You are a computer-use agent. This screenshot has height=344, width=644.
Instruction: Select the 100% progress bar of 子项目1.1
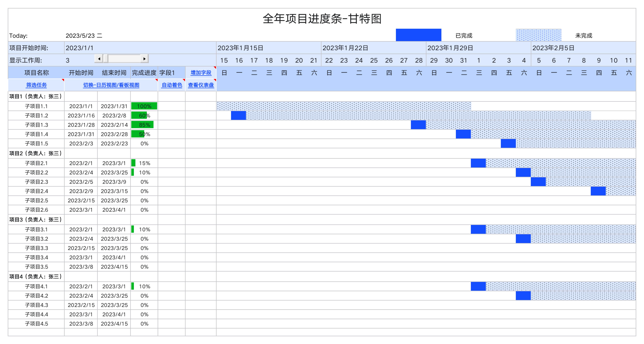click(144, 106)
